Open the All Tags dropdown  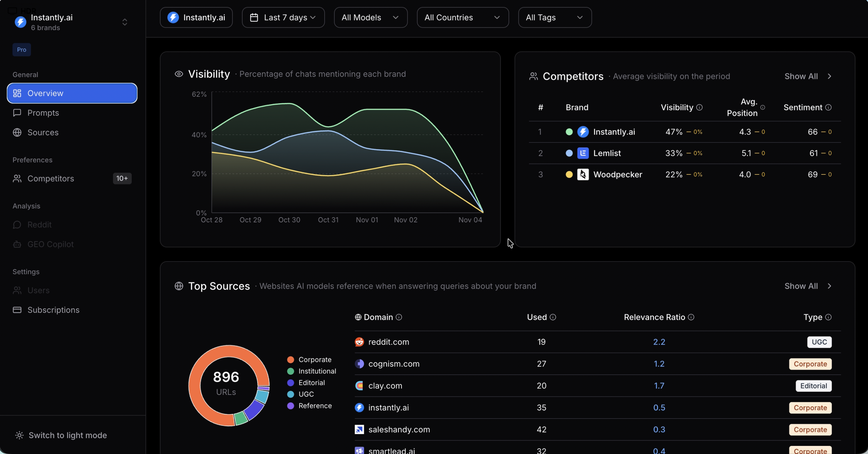pos(555,17)
